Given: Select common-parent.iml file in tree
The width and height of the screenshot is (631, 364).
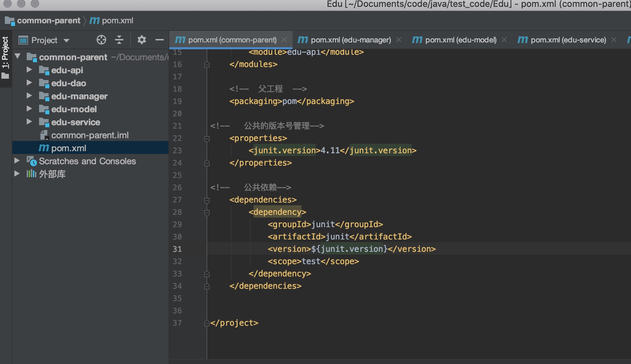Looking at the screenshot, I should [90, 135].
